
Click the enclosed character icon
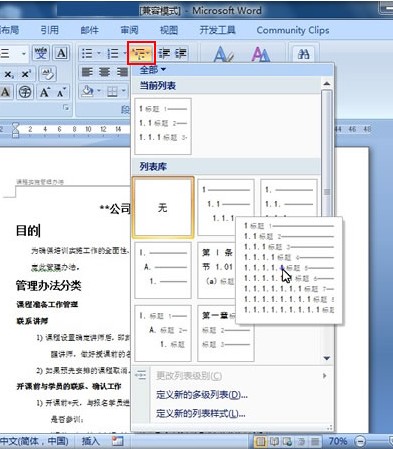click(25, 92)
